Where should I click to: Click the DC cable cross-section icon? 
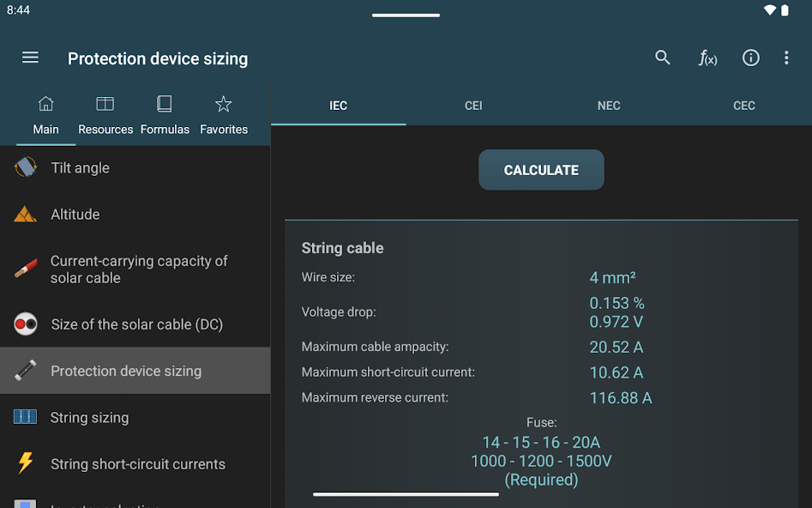coord(26,324)
